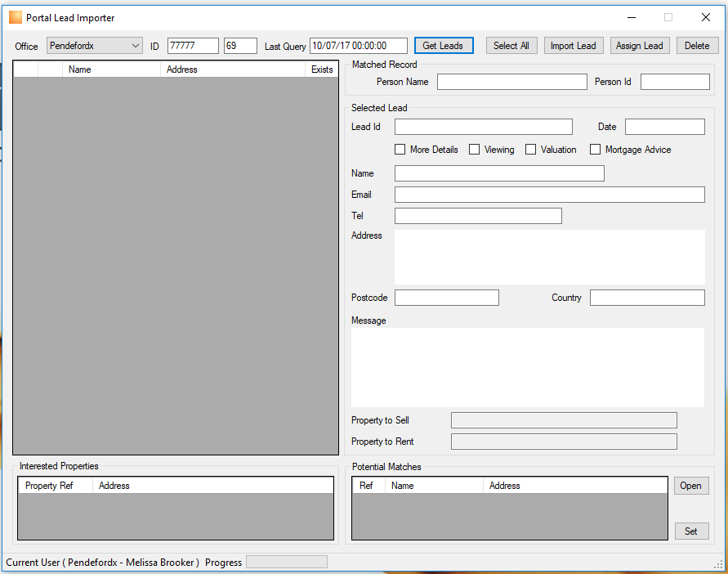Click the Delete button
Image resolution: width=728 pixels, height=574 pixels.
coord(697,46)
